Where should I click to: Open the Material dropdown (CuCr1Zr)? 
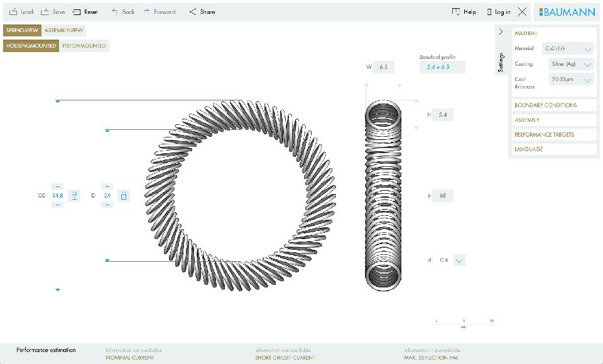[x=568, y=49]
